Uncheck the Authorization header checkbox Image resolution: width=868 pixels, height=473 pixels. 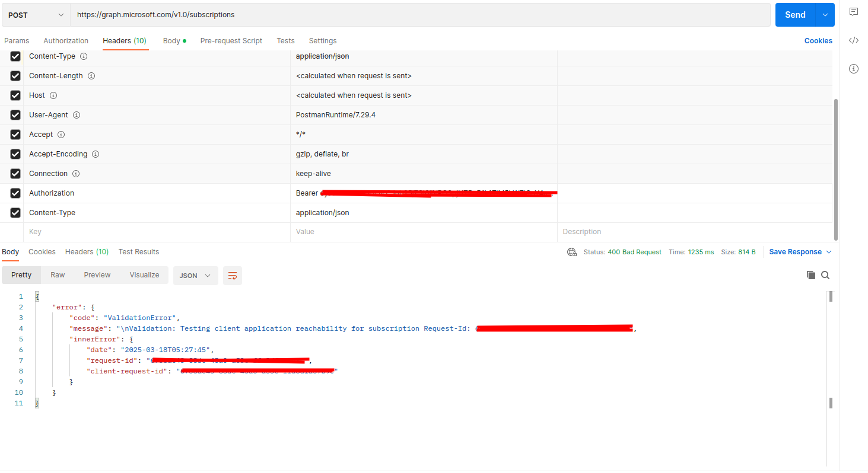pos(15,193)
